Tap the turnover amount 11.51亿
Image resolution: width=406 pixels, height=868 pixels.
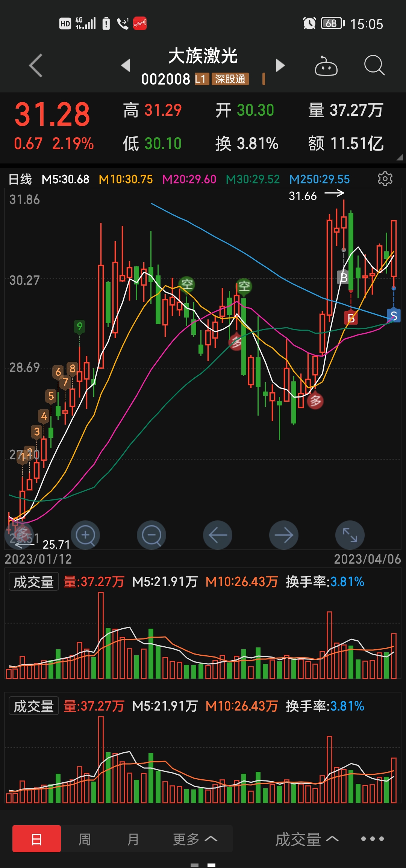[357, 144]
